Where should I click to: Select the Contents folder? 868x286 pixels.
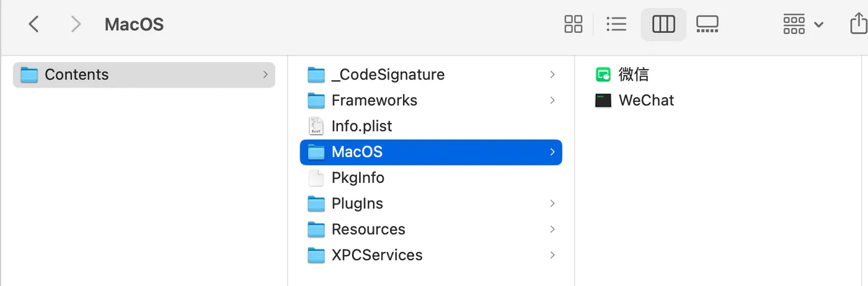click(76, 74)
